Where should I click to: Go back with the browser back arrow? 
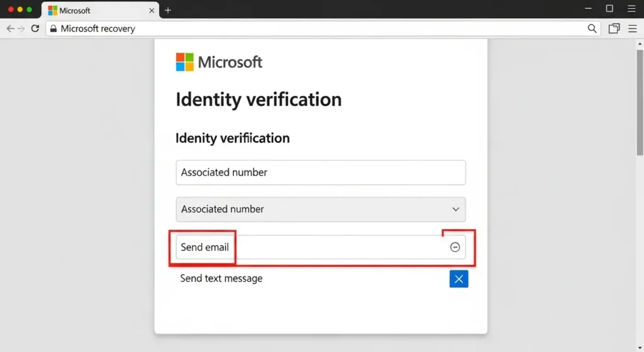point(10,28)
